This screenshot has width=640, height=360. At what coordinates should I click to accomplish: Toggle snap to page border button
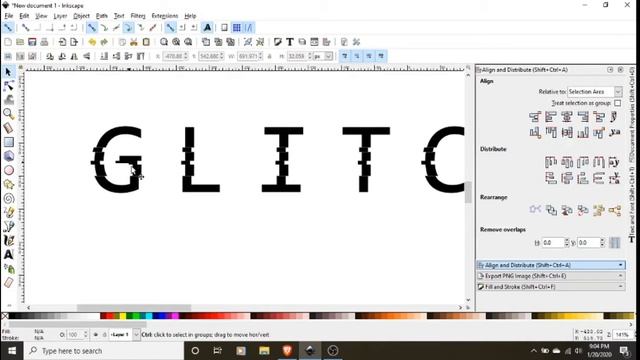point(224,28)
